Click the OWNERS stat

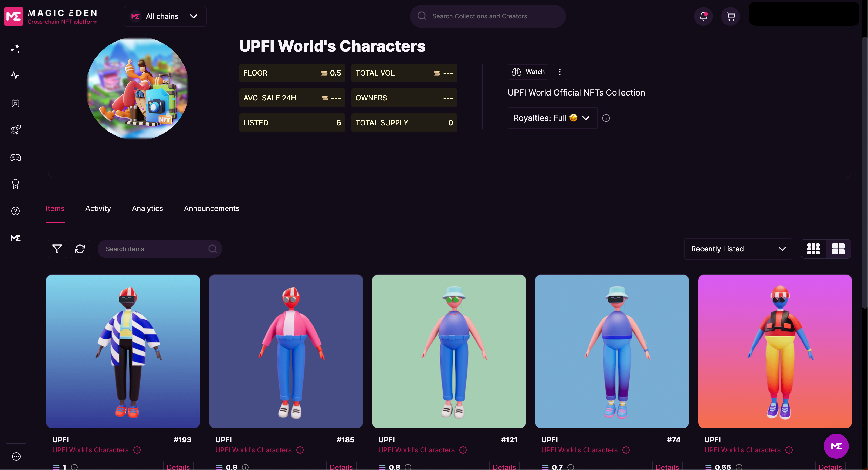(404, 98)
